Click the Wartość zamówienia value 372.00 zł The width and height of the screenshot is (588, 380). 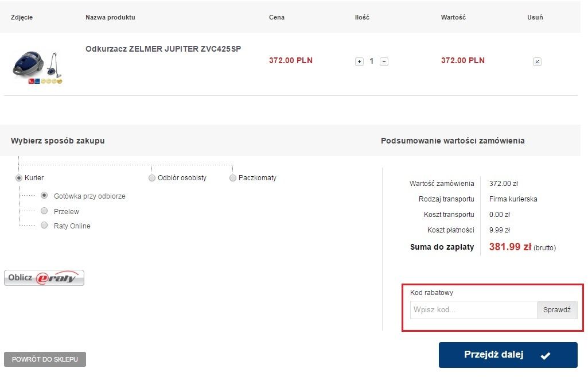503,184
